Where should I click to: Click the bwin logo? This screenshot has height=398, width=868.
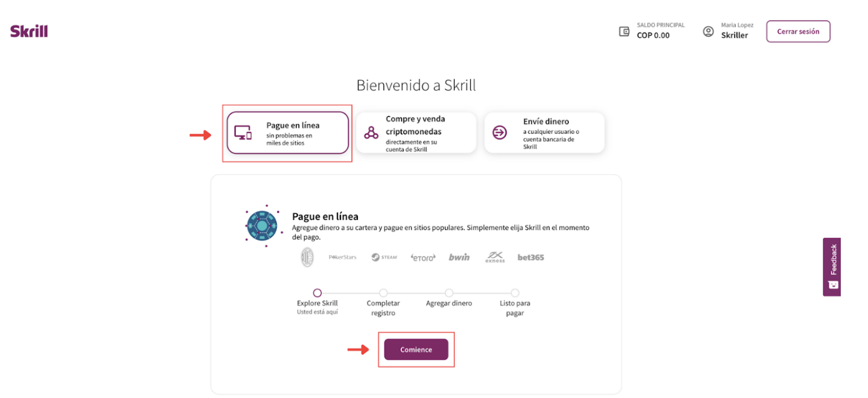point(458,256)
